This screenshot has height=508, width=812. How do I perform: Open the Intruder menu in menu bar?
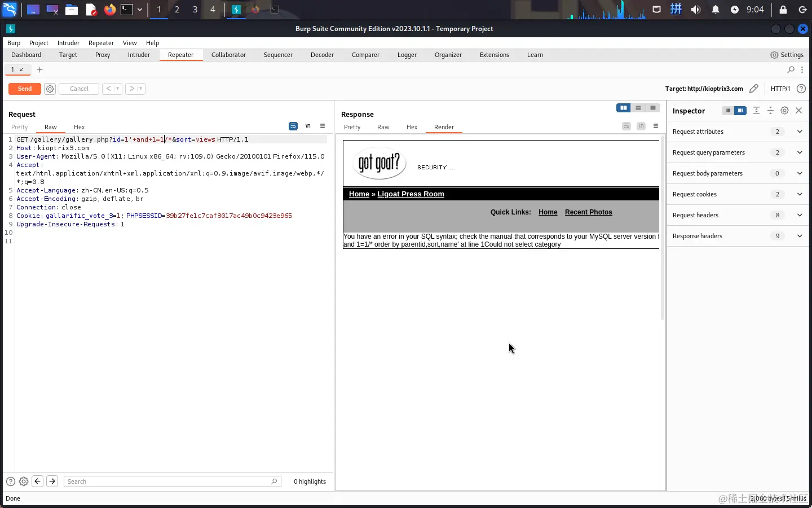tap(68, 43)
